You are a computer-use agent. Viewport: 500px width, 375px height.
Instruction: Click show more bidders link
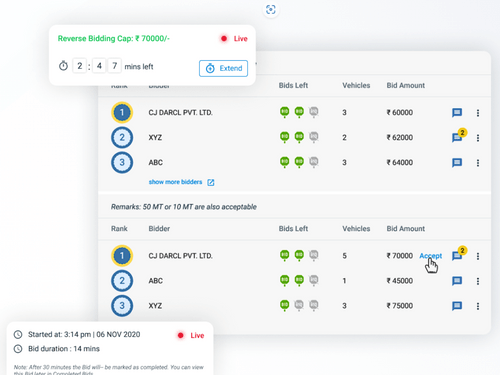[x=175, y=182]
